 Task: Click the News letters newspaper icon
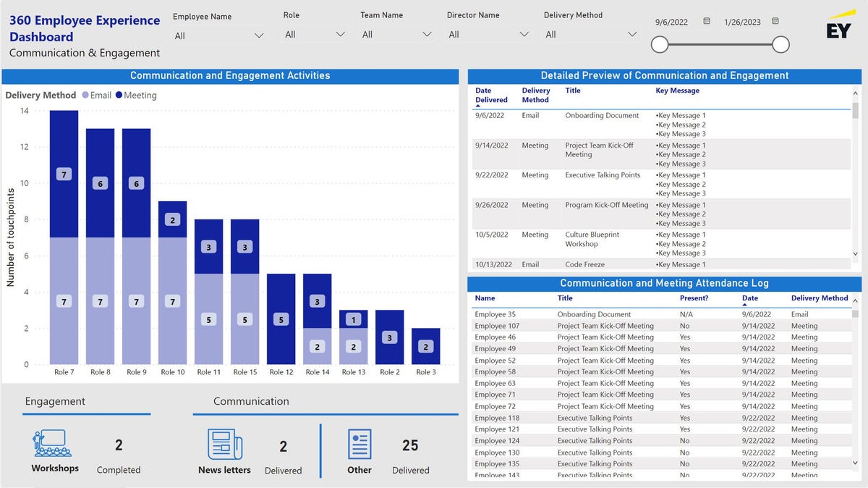pyautogui.click(x=224, y=444)
